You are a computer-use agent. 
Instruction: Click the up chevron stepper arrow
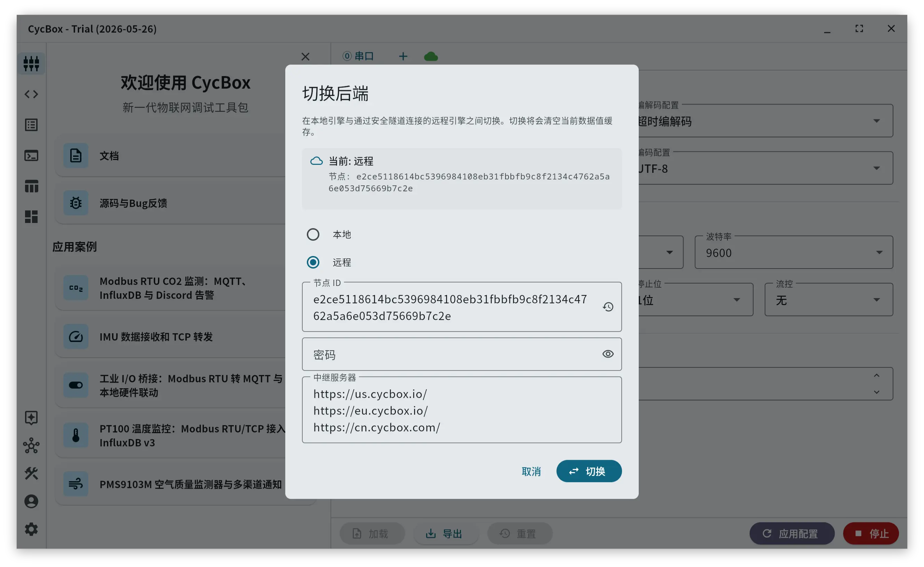(x=876, y=376)
